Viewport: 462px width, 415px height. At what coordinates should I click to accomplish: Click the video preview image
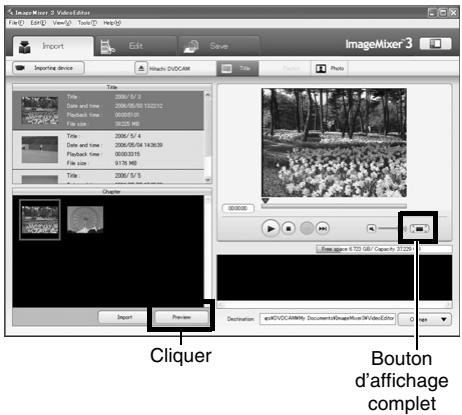pos(334,143)
